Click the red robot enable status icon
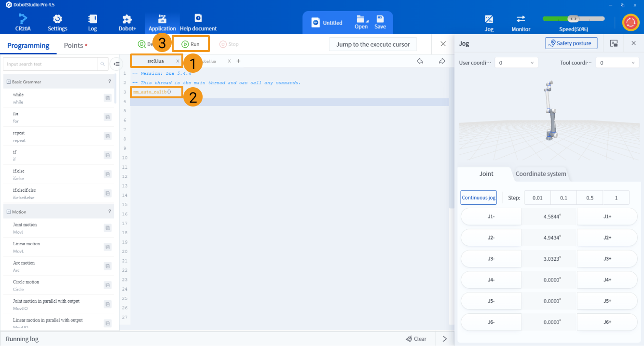The height and width of the screenshot is (346, 644). [x=630, y=22]
